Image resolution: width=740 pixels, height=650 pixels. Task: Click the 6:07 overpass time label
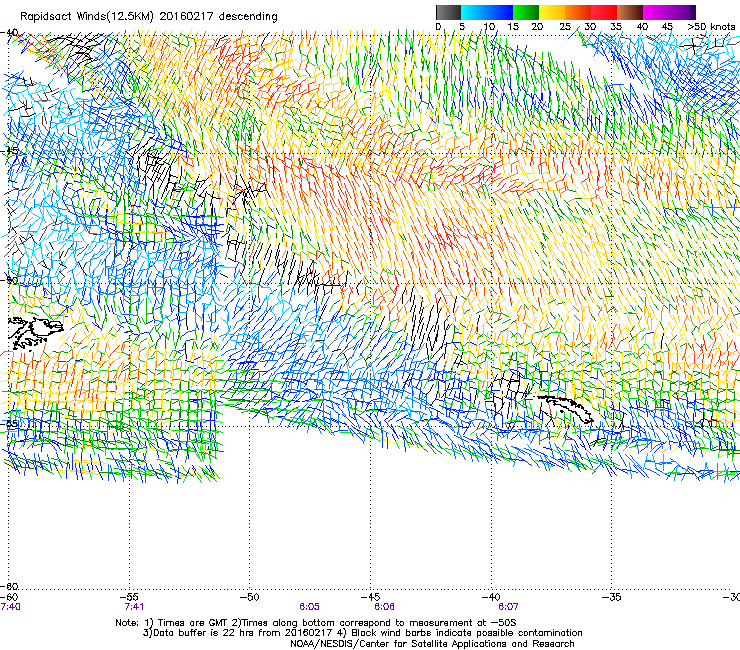click(x=508, y=607)
